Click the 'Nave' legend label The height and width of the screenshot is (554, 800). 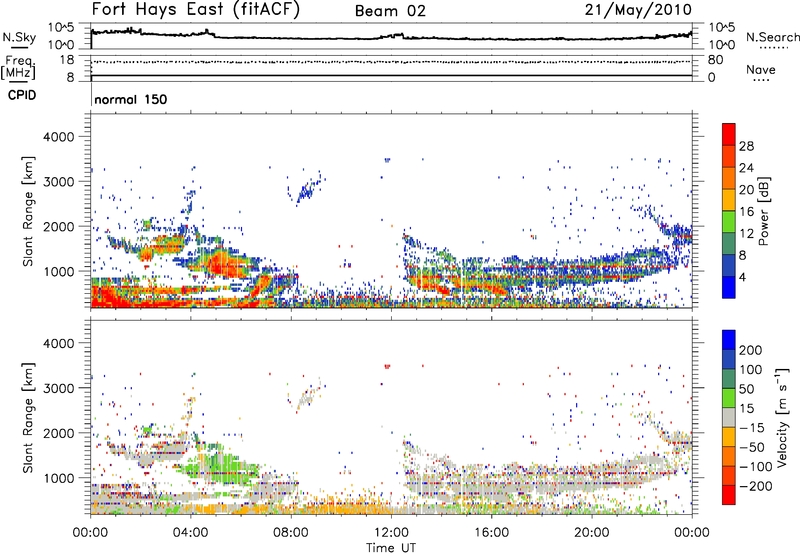pos(761,69)
